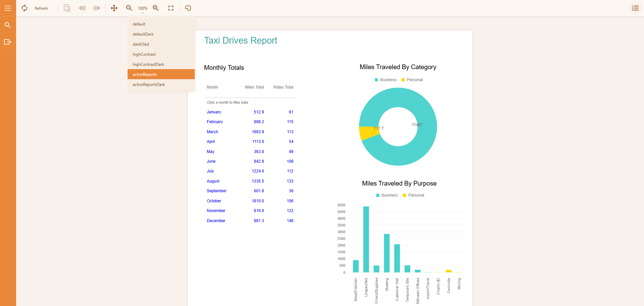Click the yellow Commute bar in the chart

(x=449, y=271)
